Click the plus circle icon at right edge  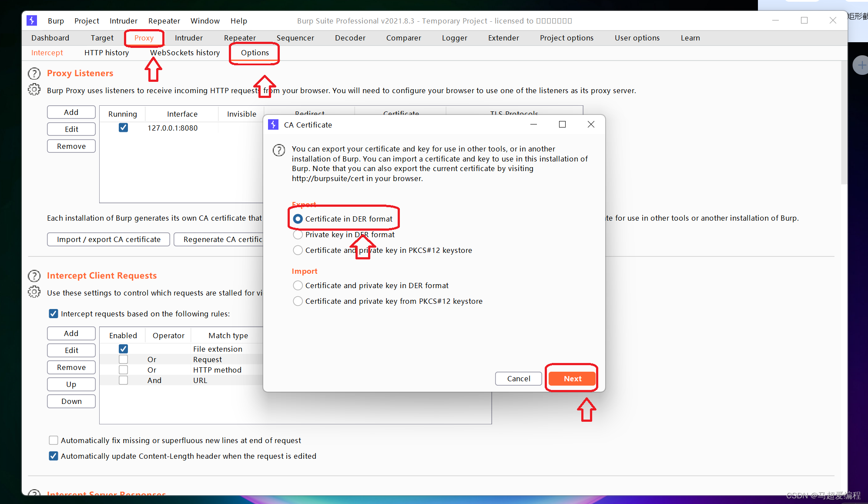coord(861,65)
